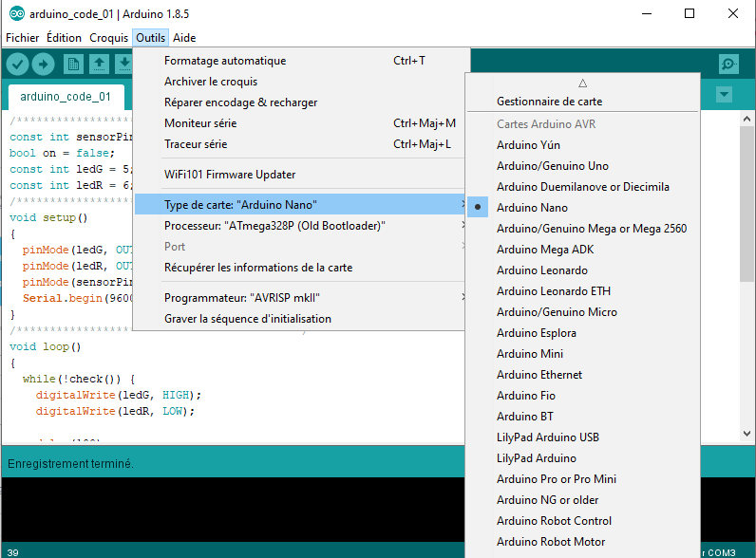The width and height of the screenshot is (756, 558).
Task: Pick the Arduino Esplora board
Action: (582, 333)
